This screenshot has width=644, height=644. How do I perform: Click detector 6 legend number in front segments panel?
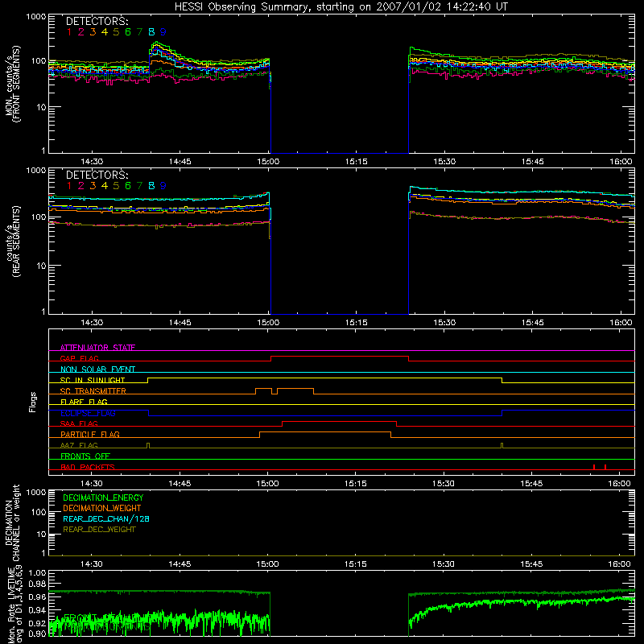[x=128, y=32]
